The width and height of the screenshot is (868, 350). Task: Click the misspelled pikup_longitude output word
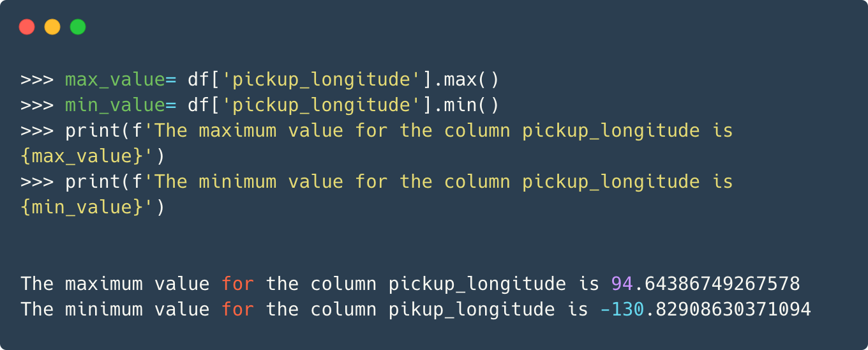coord(472,310)
